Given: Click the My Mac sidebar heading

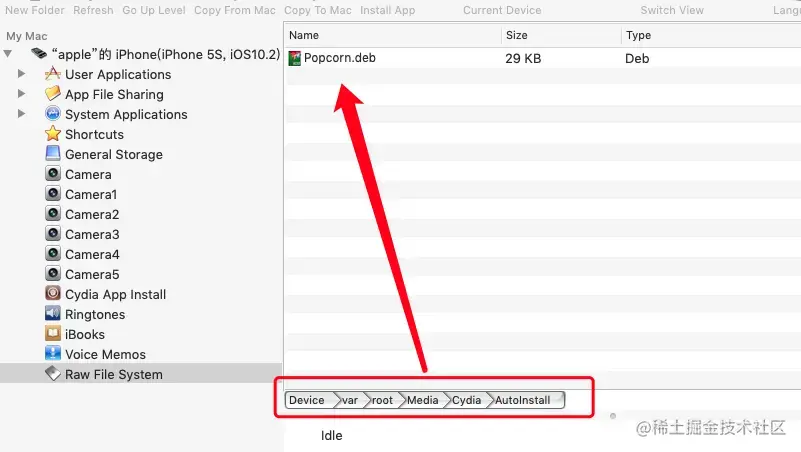Looking at the screenshot, I should 27,36.
